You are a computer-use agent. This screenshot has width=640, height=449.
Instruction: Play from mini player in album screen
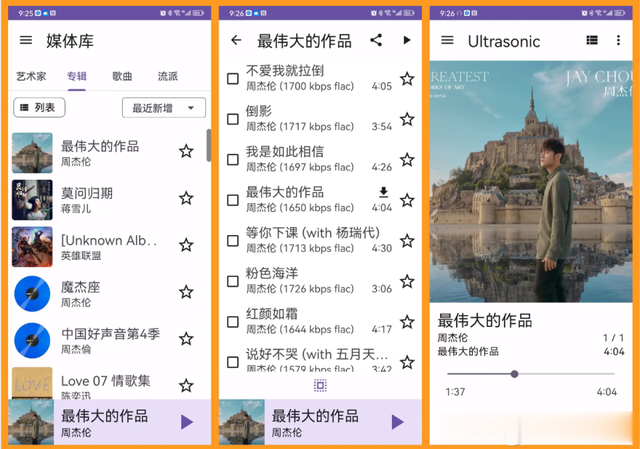(x=398, y=422)
